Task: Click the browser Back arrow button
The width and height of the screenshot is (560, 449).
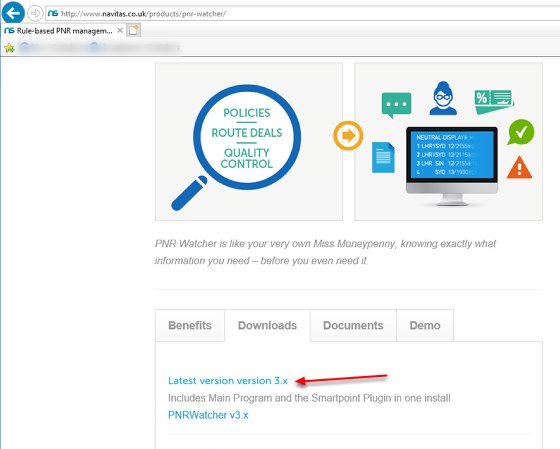Action: pos(13,13)
